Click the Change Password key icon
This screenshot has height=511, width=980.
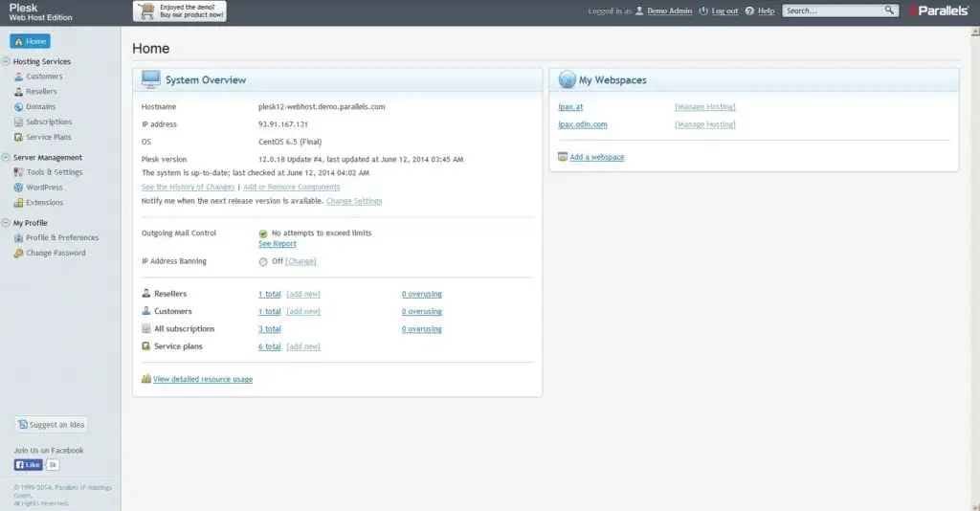(x=18, y=254)
